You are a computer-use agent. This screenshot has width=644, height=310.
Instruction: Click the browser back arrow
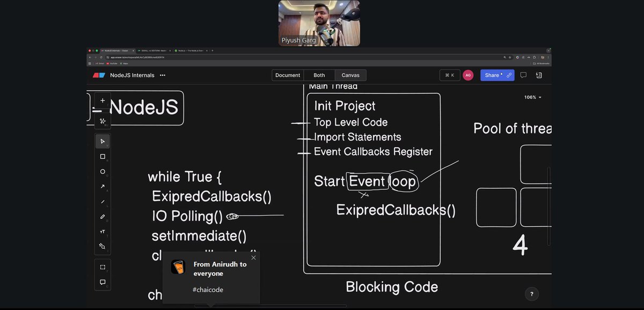pos(90,57)
